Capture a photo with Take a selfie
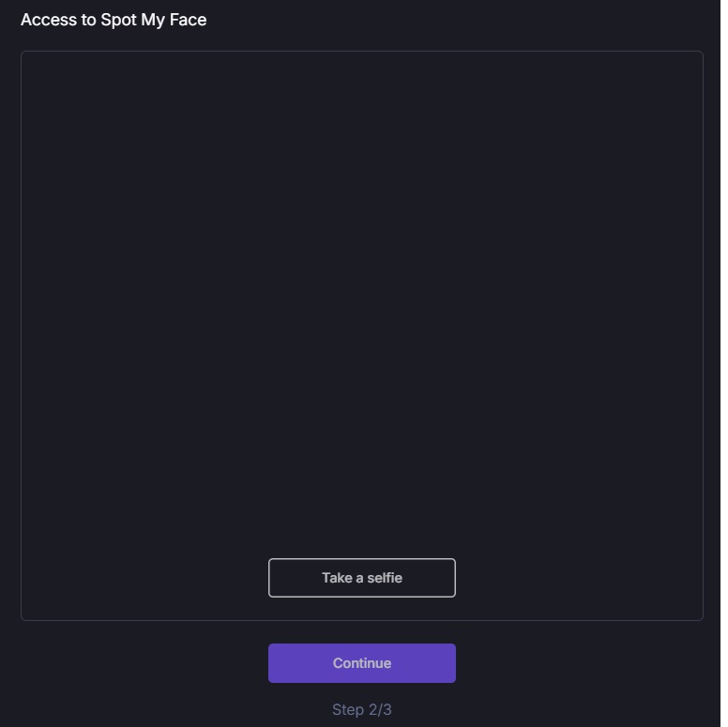The width and height of the screenshot is (728, 727). click(361, 578)
